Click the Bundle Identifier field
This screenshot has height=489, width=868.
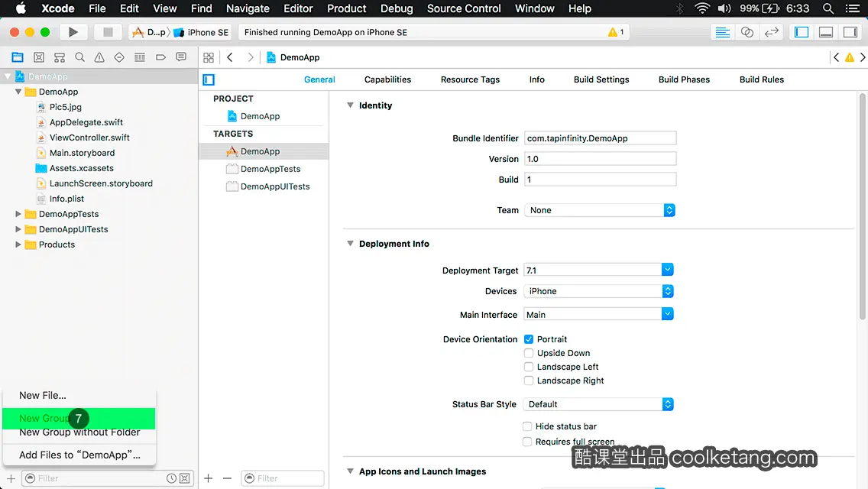tap(600, 138)
